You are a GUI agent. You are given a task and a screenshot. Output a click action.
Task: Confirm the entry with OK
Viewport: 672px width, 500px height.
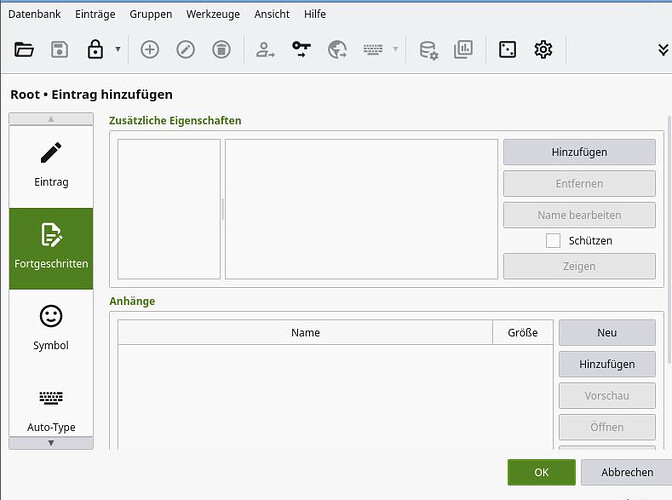[541, 472]
